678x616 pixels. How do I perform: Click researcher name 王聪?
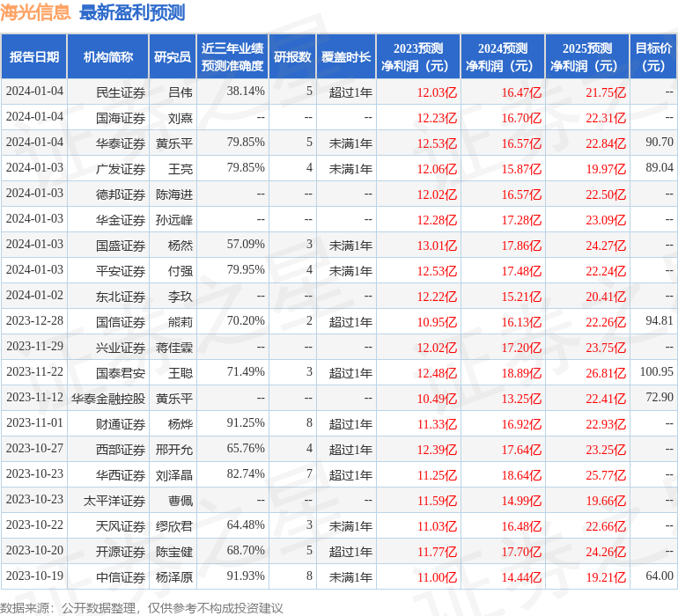tap(181, 372)
